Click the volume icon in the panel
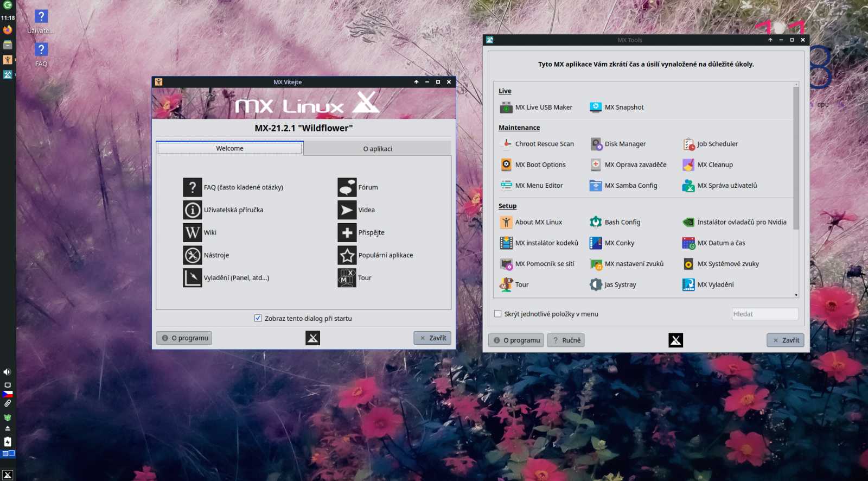This screenshot has width=868, height=481. [7, 372]
